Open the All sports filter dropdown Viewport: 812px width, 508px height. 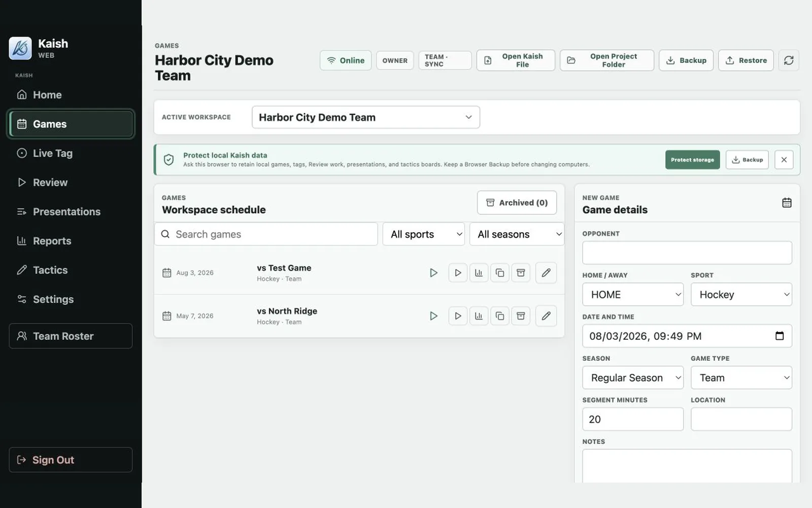coord(424,234)
